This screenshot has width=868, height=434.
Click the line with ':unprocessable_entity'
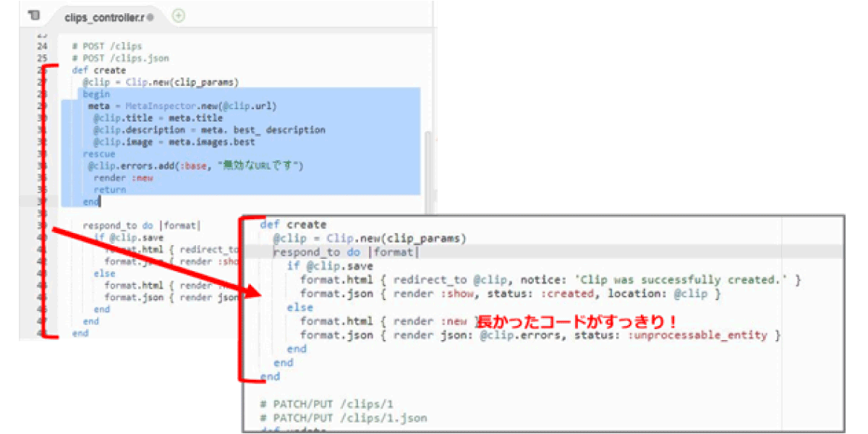click(x=541, y=335)
